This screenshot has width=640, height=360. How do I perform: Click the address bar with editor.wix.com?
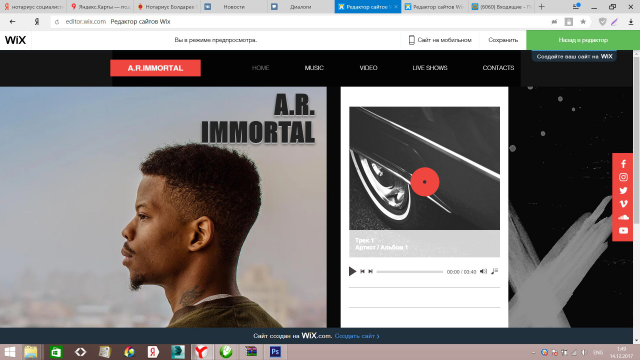pyautogui.click(x=298, y=22)
